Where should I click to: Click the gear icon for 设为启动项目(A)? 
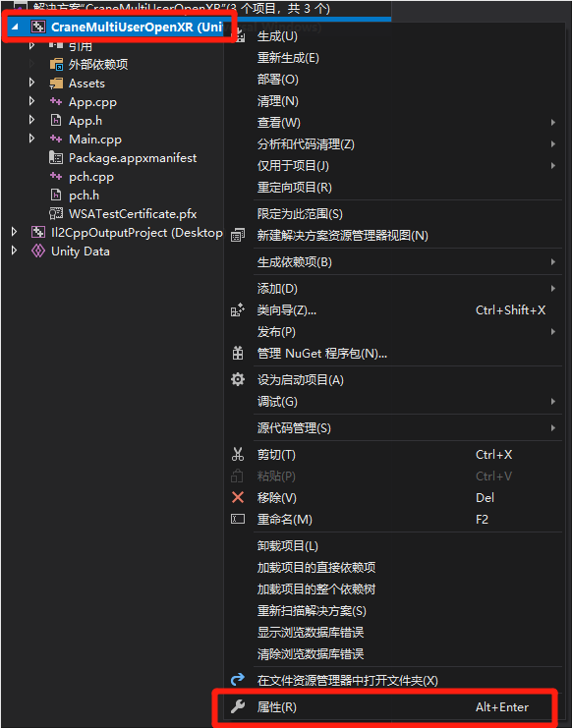(238, 379)
